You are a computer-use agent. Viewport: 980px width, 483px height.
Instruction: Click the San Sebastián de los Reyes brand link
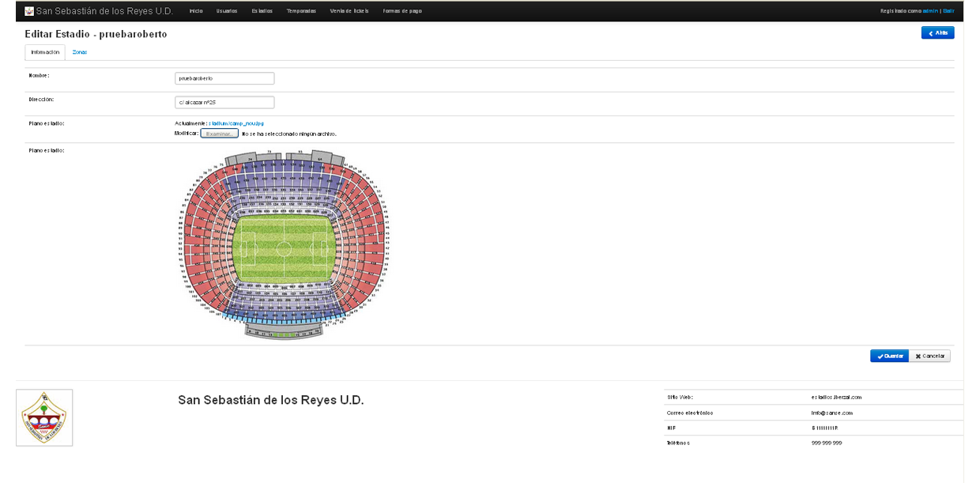tap(104, 11)
